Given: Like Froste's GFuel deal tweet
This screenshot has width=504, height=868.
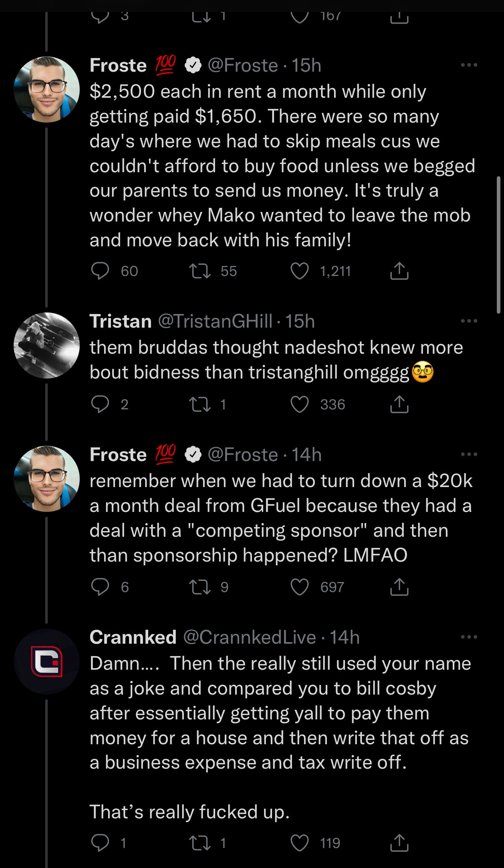Looking at the screenshot, I should [300, 587].
